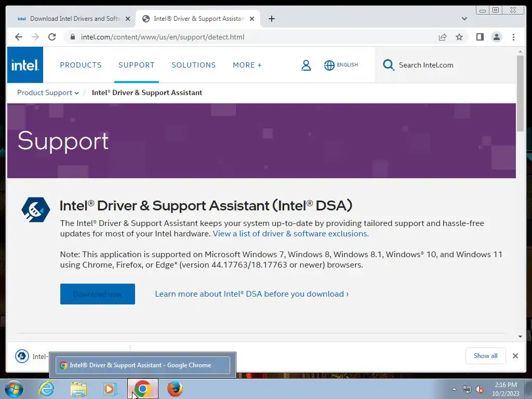Close the downloads bar

[515, 355]
